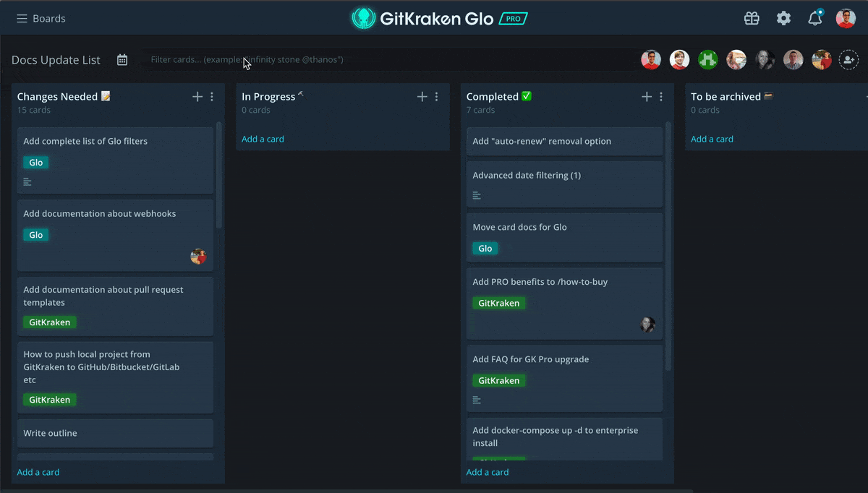Click Add a card in To be archived

tap(712, 139)
